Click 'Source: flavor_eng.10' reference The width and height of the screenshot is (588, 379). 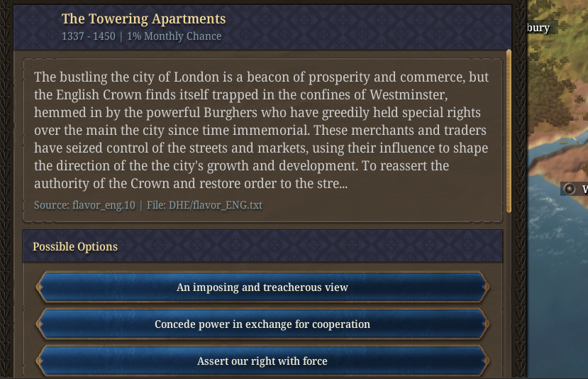tap(83, 205)
